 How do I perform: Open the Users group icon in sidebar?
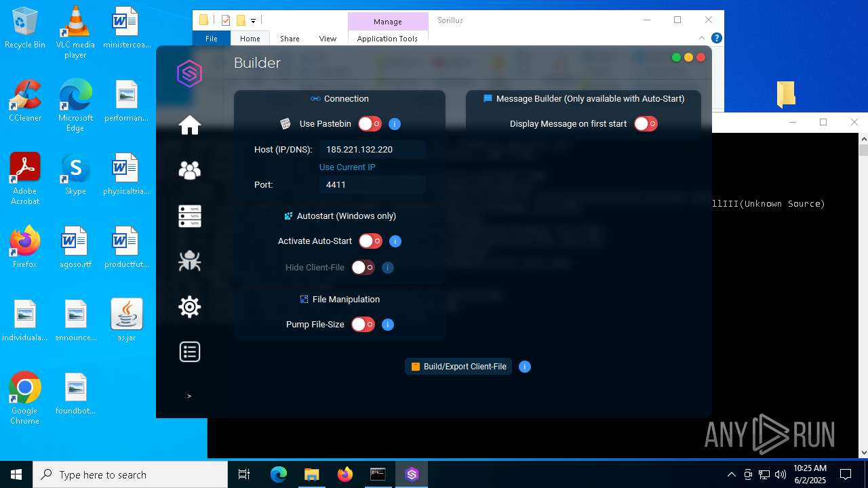[190, 170]
